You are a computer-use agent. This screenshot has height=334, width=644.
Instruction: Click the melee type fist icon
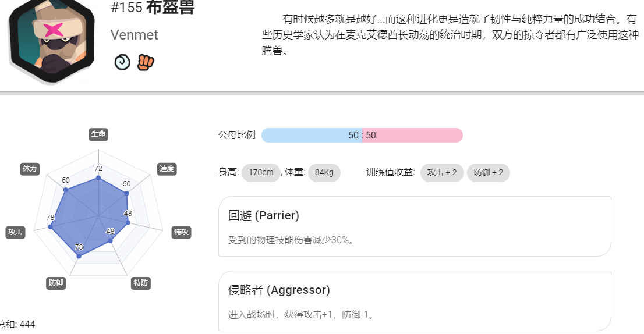point(145,62)
